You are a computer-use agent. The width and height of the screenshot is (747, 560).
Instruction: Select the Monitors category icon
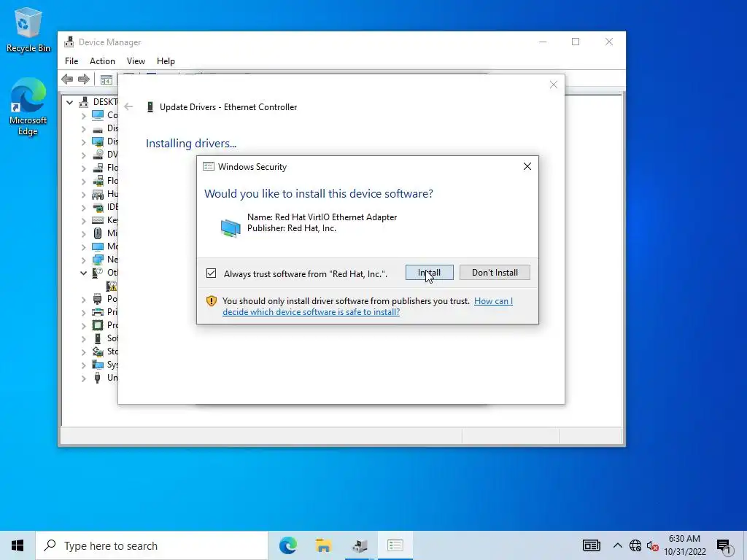pyautogui.click(x=98, y=246)
